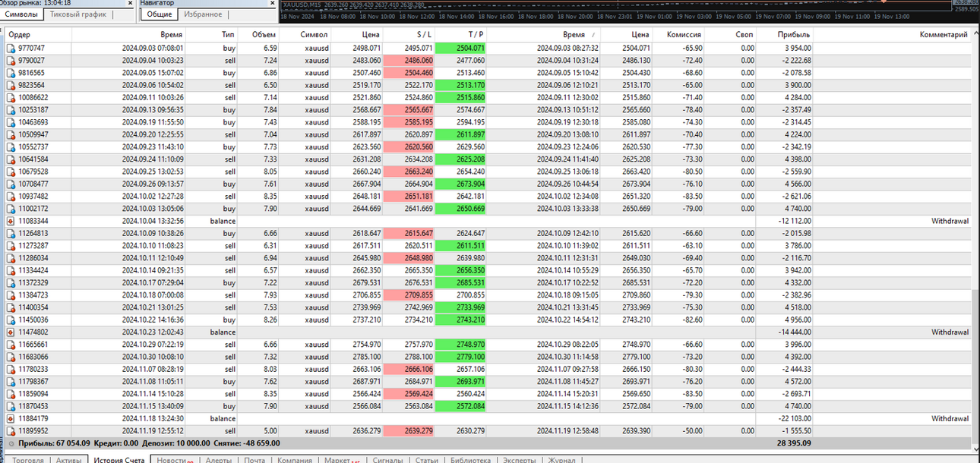Click the row icon of order 11780233
980x463 pixels.
[x=11, y=369]
